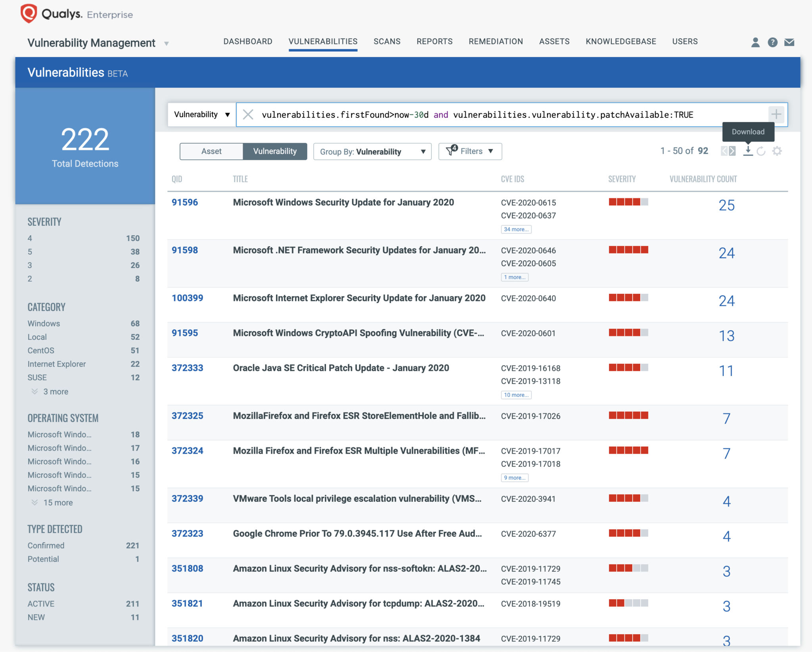Click the severity bar for QID 91598
Screen dimensions: 812x652
pos(628,250)
